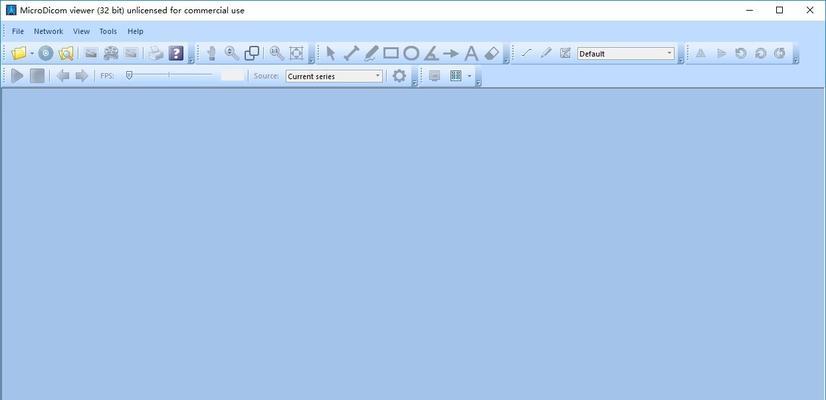Image resolution: width=826 pixels, height=400 pixels.
Task: Click the Play animation button
Action: pos(17,76)
